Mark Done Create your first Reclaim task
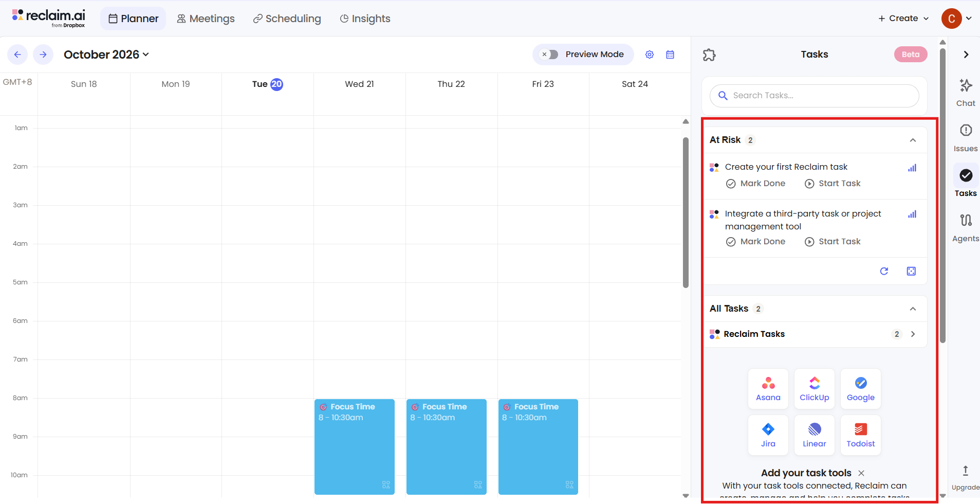Image resolution: width=980 pixels, height=504 pixels. point(755,184)
